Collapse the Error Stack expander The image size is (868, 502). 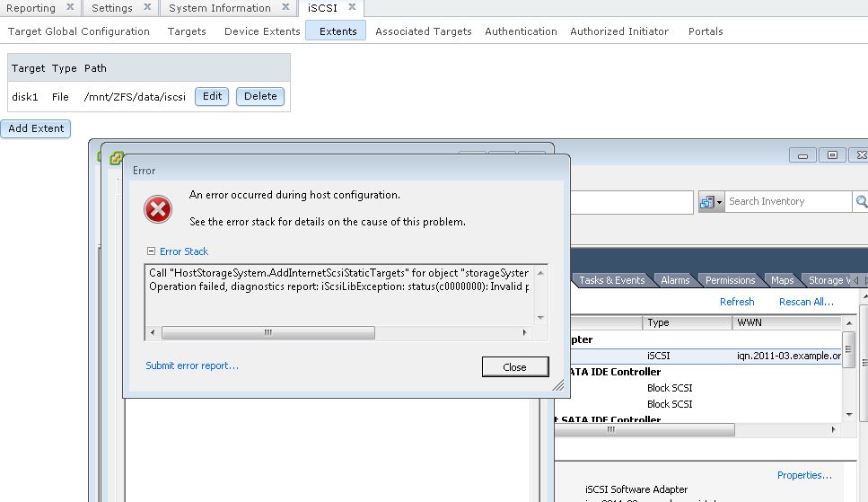click(x=151, y=251)
